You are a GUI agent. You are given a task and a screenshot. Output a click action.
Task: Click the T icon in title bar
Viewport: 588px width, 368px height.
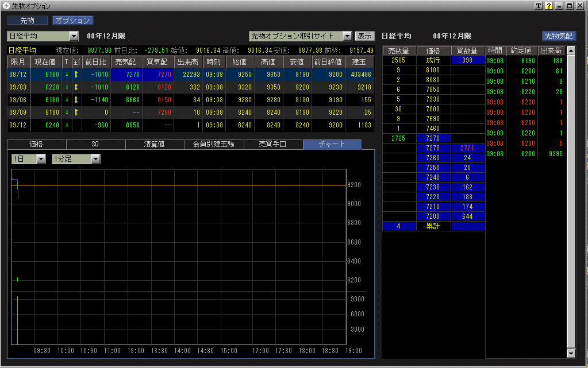point(539,6)
